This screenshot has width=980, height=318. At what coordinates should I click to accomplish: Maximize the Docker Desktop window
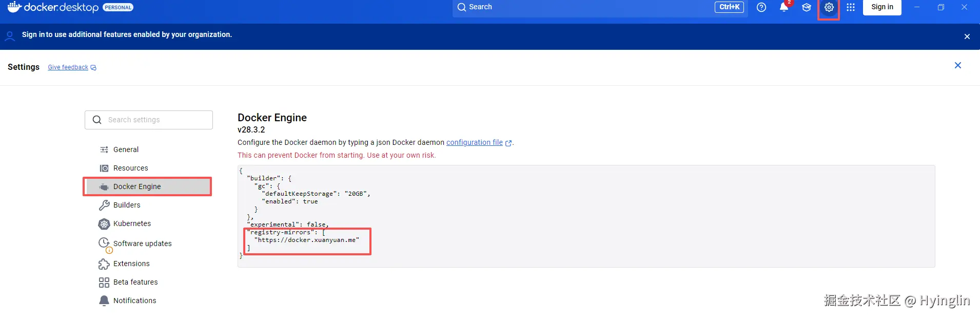pos(941,7)
